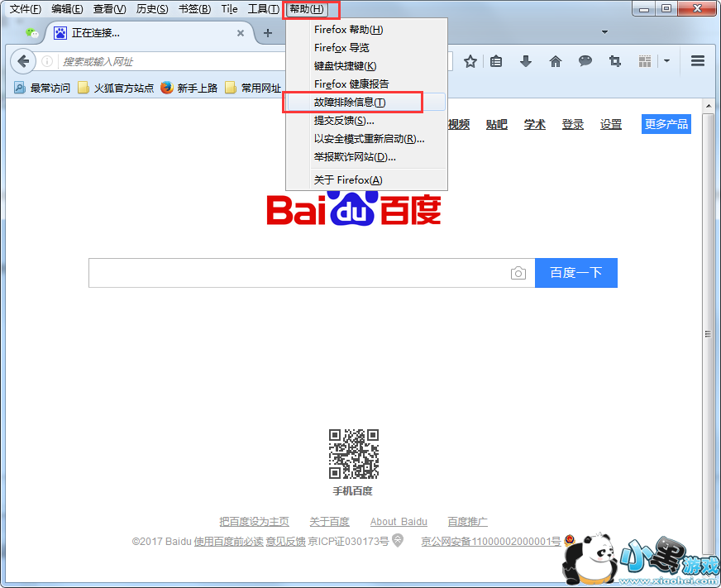Click the 学术 link
The width and height of the screenshot is (721, 588).
coord(535,124)
